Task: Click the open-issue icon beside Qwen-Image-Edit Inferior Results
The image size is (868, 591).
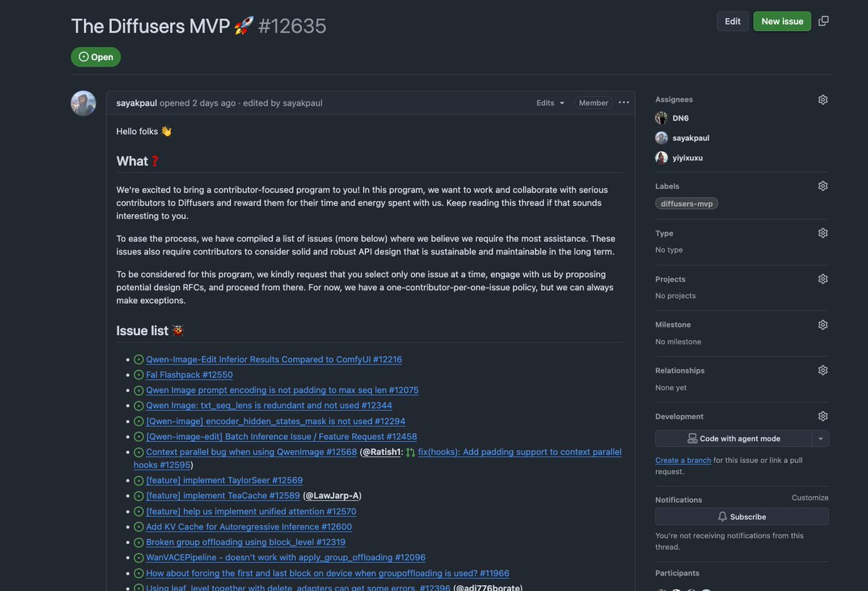Action: pyautogui.click(x=139, y=360)
